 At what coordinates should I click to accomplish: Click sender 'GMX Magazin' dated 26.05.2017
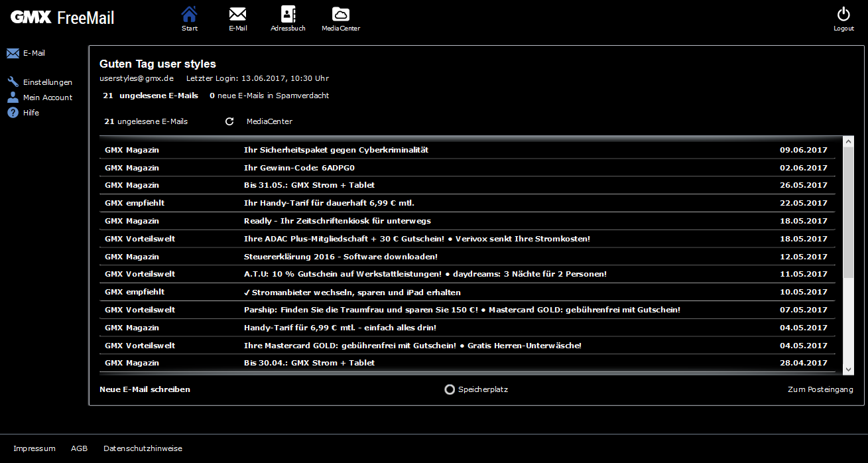[x=132, y=185]
